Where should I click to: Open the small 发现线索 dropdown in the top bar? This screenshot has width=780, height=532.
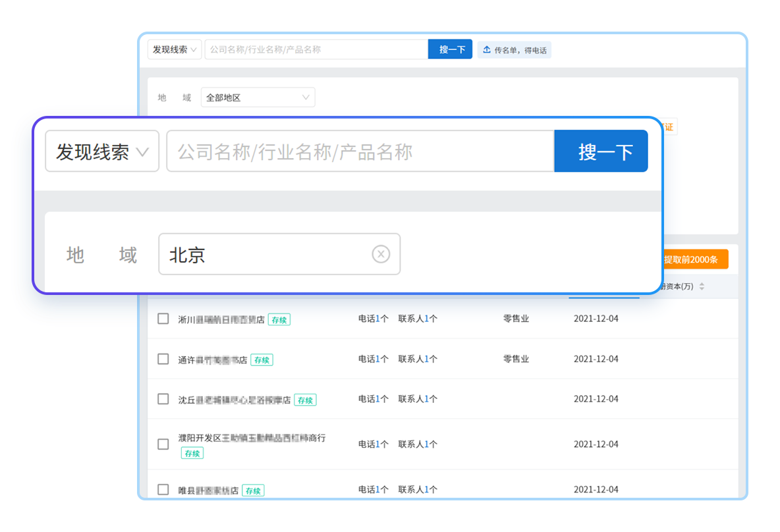click(175, 49)
